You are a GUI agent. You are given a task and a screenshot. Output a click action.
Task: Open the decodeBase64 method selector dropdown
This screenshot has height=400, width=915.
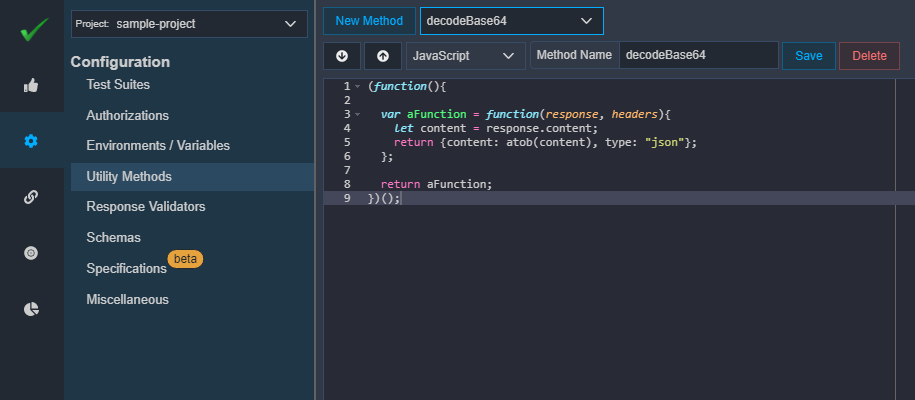(x=512, y=21)
